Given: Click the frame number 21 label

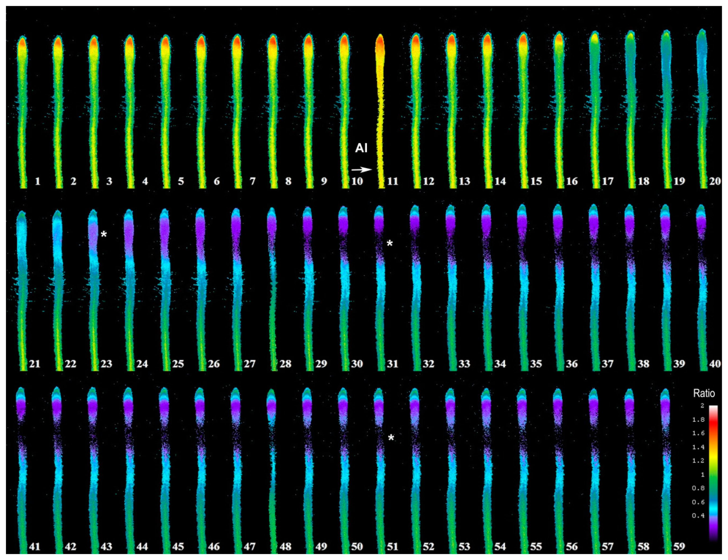Looking at the screenshot, I should click(x=35, y=364).
